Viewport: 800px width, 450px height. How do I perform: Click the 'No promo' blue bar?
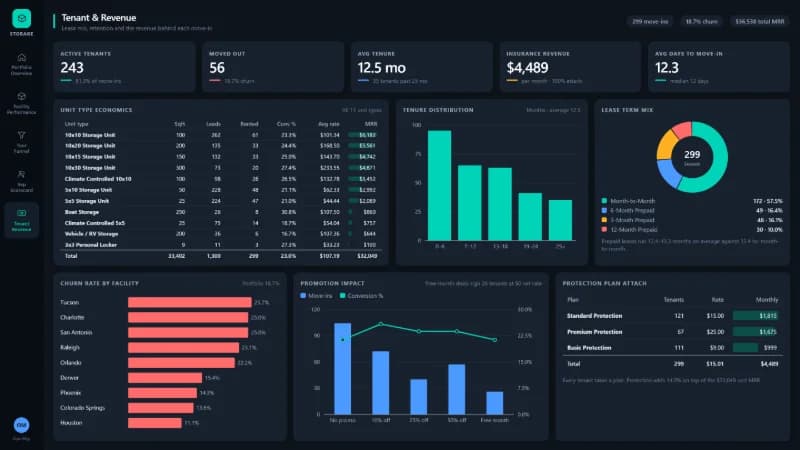coord(342,368)
